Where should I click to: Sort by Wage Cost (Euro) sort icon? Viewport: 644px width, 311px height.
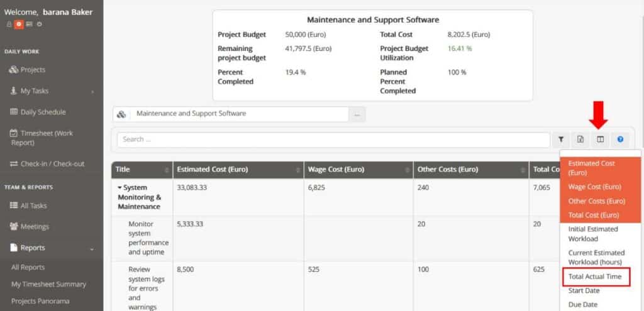click(407, 170)
